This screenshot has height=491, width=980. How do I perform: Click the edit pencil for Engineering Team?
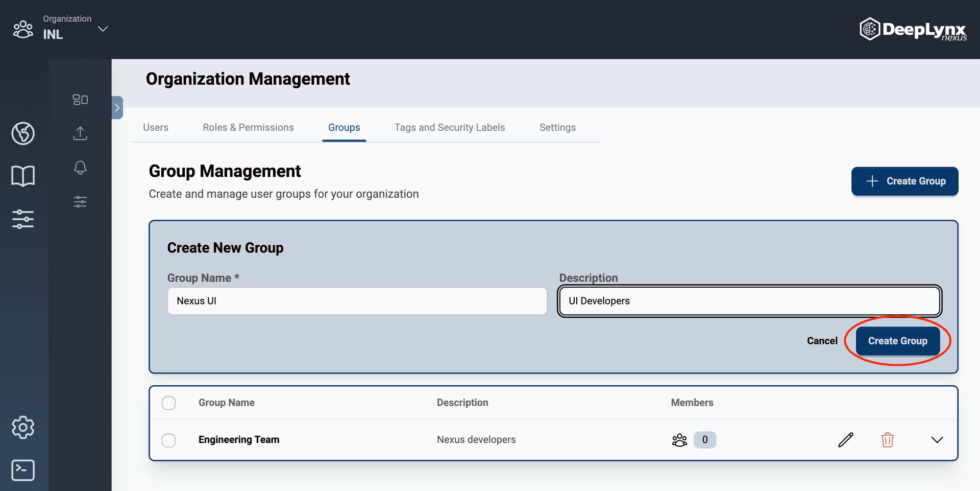tap(846, 439)
